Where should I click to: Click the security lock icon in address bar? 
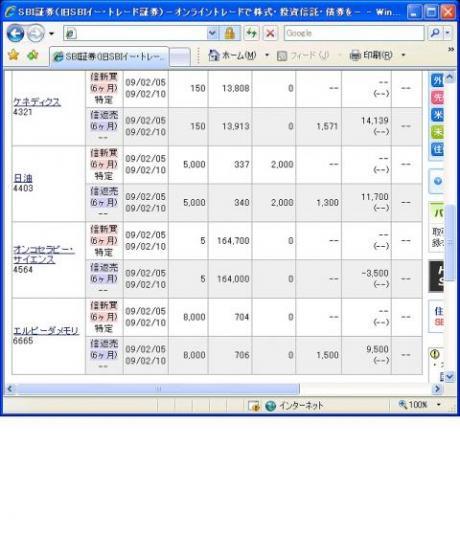tap(230, 33)
